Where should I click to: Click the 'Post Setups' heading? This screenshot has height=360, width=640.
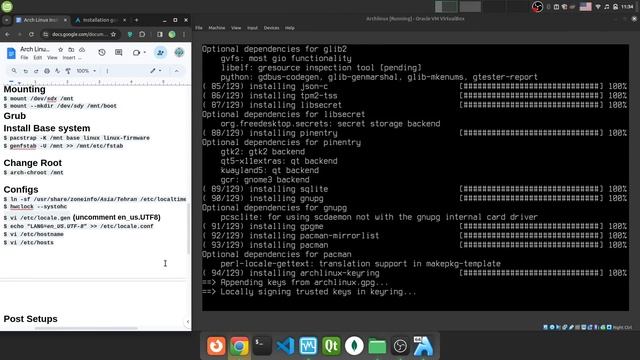31,319
